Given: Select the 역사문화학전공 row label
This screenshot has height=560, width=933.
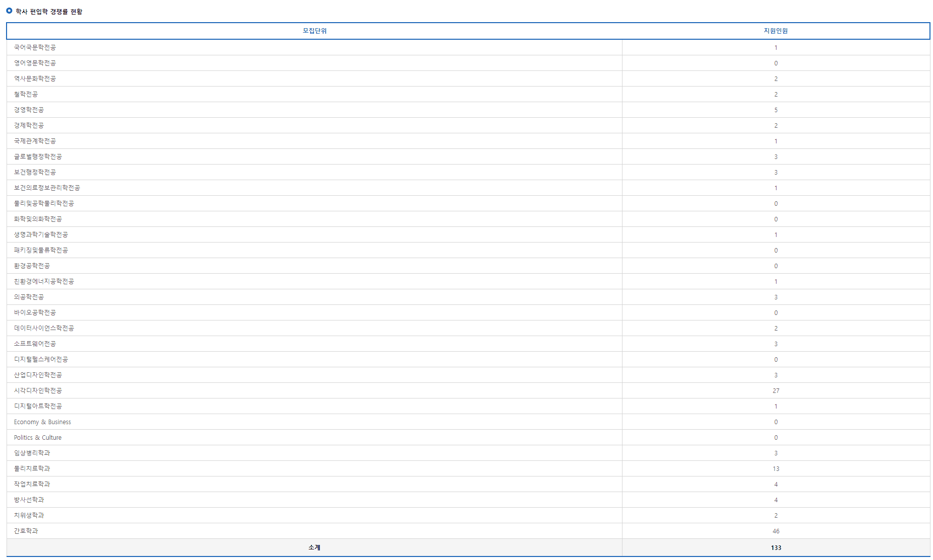Looking at the screenshot, I should tap(35, 78).
